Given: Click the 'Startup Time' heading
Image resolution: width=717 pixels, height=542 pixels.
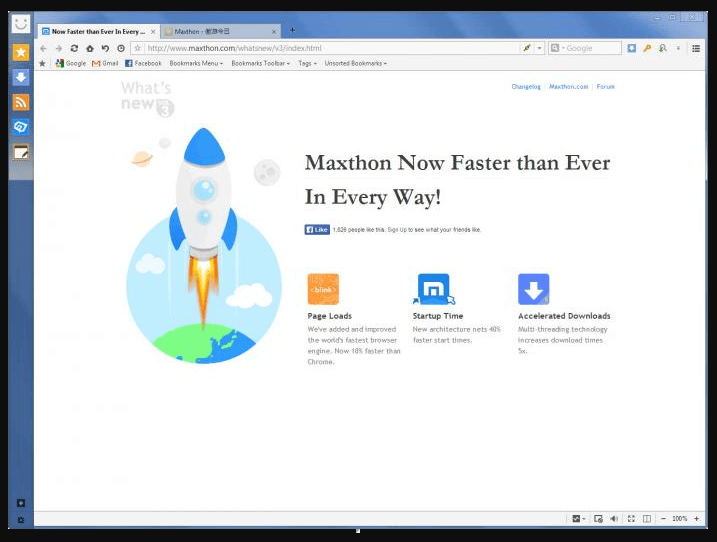Looking at the screenshot, I should click(438, 316).
